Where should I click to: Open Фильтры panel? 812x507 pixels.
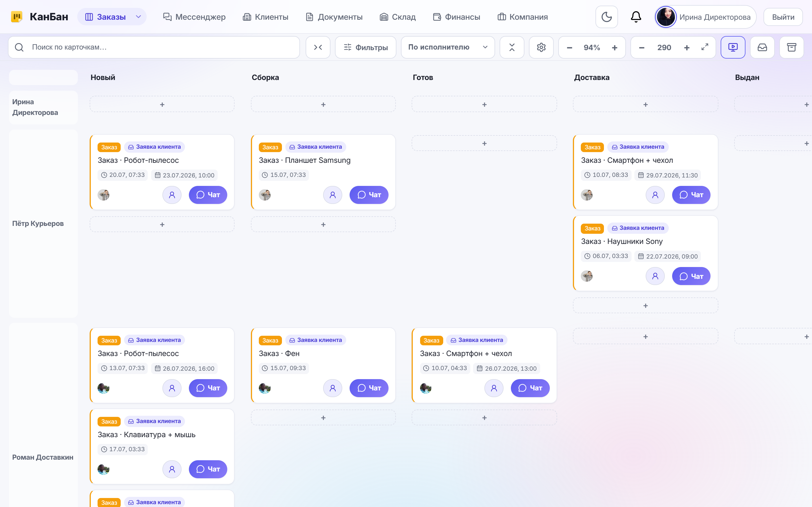coord(365,47)
